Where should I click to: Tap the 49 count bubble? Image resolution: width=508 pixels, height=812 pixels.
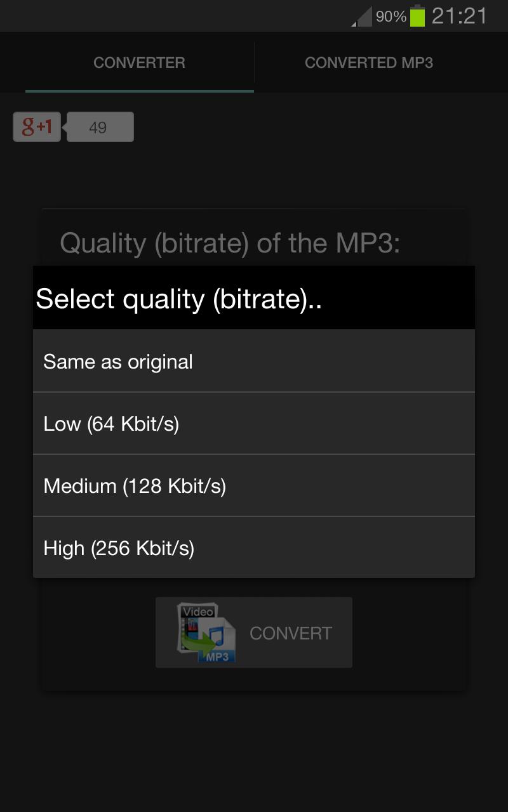point(100,128)
